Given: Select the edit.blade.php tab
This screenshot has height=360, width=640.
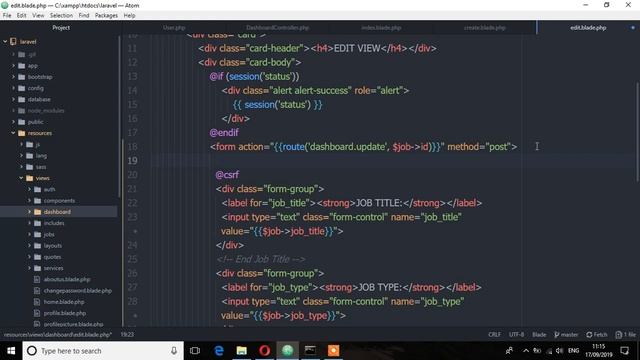Looking at the screenshot, I should [x=588, y=28].
